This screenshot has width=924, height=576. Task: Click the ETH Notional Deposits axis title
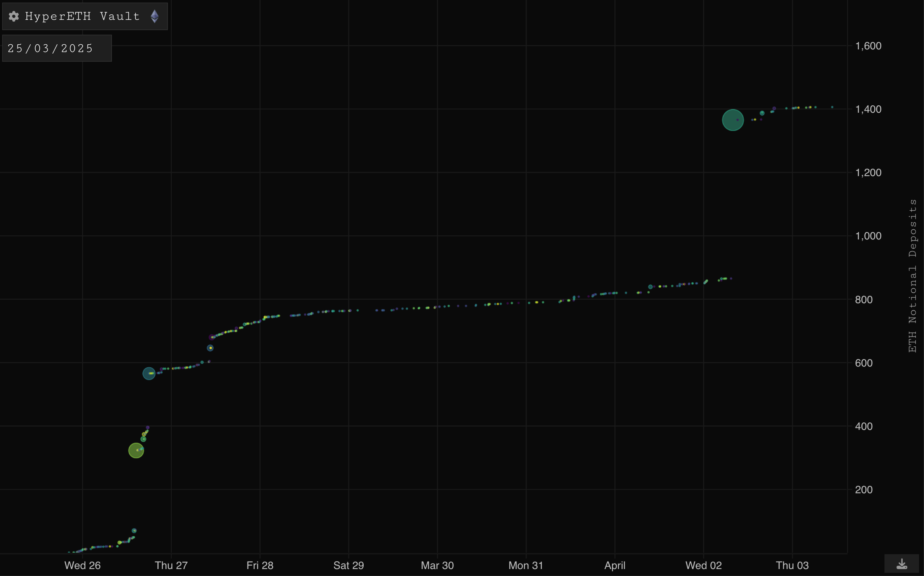pyautogui.click(x=912, y=276)
